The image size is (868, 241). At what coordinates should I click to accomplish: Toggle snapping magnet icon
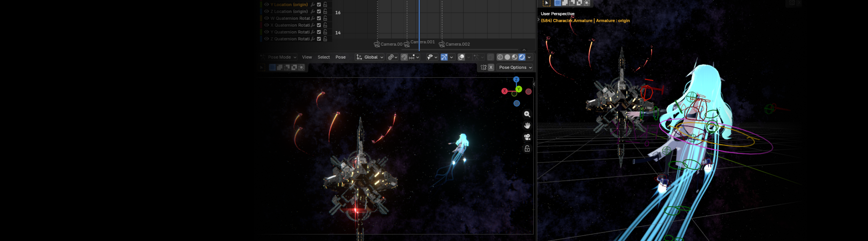(404, 57)
